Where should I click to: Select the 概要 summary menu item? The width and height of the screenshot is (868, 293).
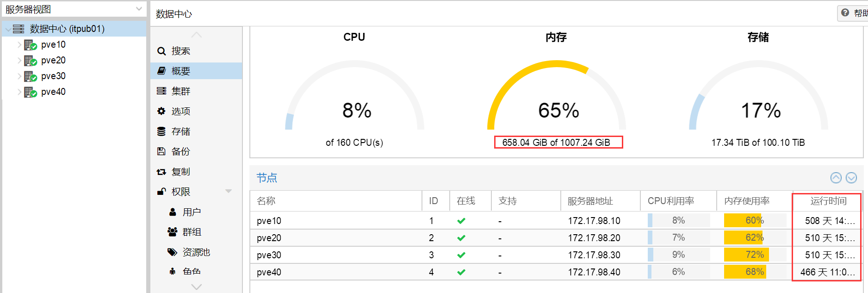pyautogui.click(x=196, y=71)
